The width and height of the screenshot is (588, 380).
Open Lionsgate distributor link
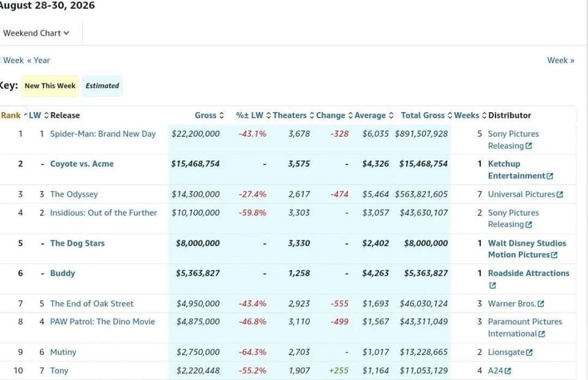507,352
